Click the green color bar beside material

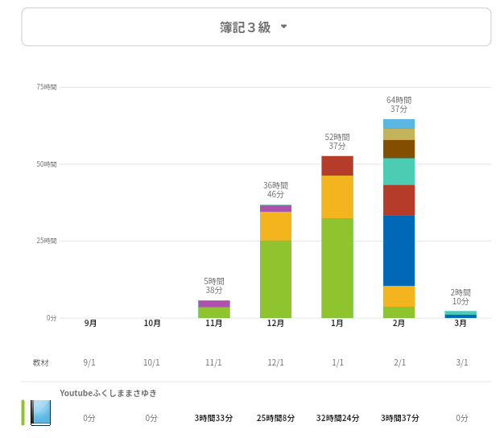tap(23, 412)
